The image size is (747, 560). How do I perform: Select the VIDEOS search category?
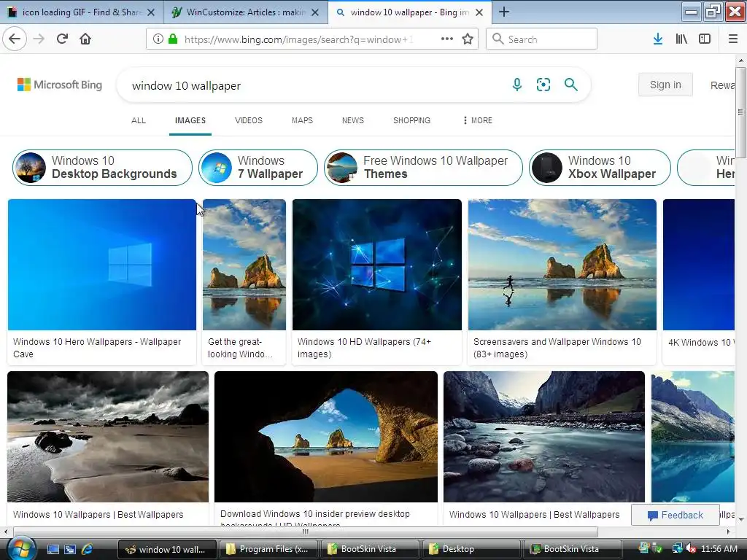248,120
